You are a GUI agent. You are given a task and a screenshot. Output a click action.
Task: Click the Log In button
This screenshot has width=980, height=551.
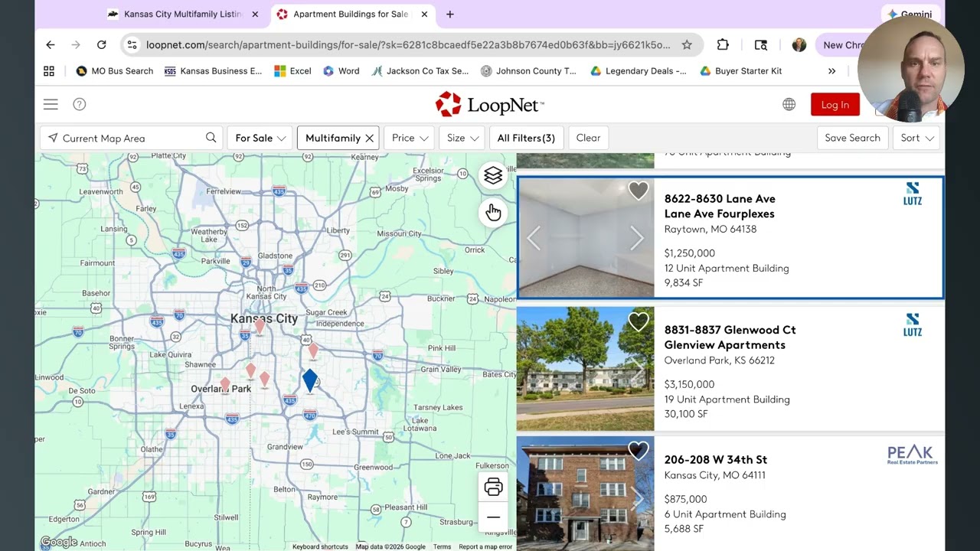tap(835, 105)
